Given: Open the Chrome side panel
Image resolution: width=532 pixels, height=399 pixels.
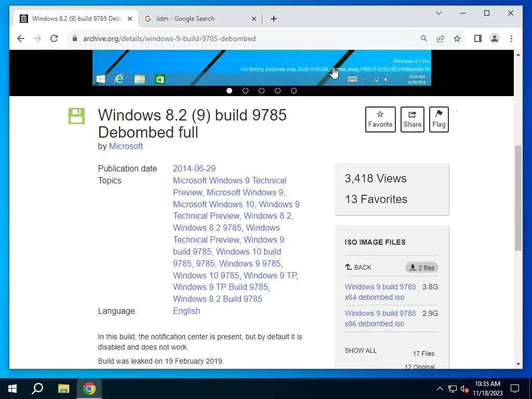Looking at the screenshot, I should 478,38.
